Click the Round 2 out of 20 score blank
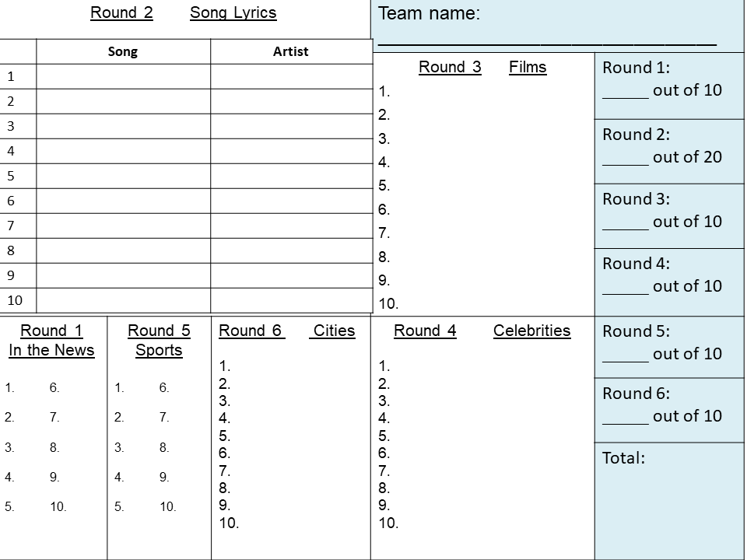The image size is (747, 560). point(625,159)
